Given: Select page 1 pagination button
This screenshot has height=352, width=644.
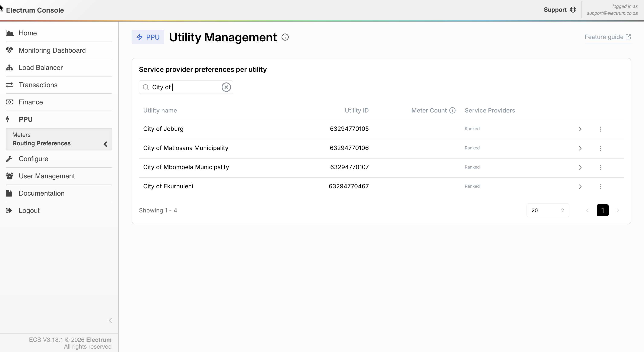Looking at the screenshot, I should tap(602, 210).
